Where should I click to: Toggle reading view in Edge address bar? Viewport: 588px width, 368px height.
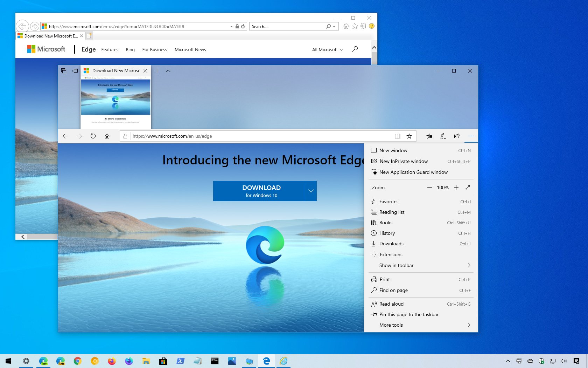point(398,136)
